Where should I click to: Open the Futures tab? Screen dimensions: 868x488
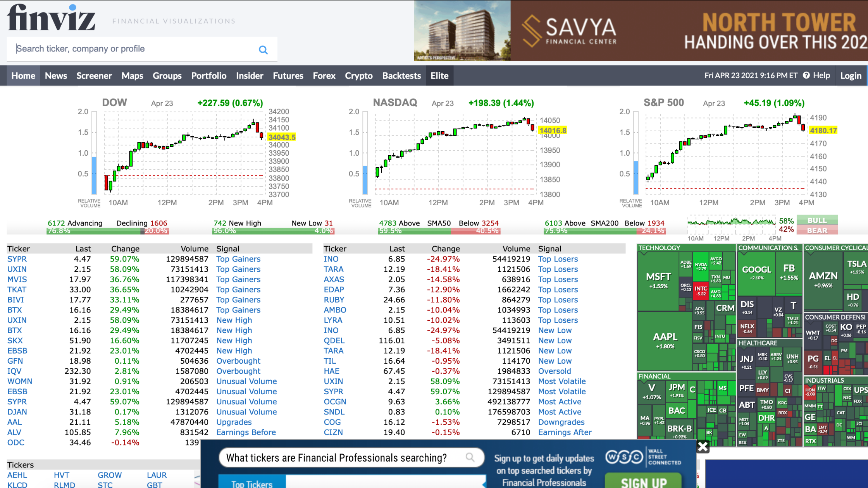288,76
